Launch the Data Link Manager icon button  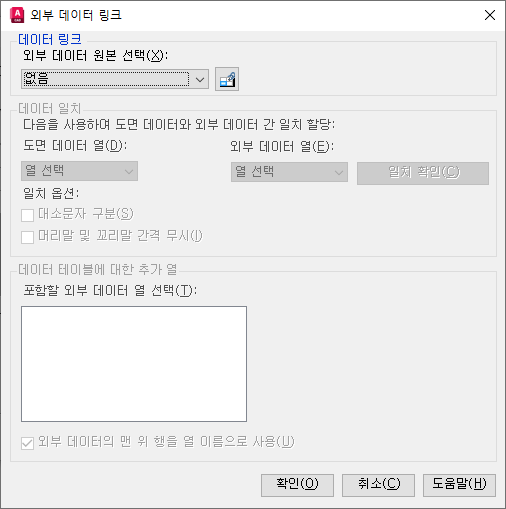coord(227,79)
